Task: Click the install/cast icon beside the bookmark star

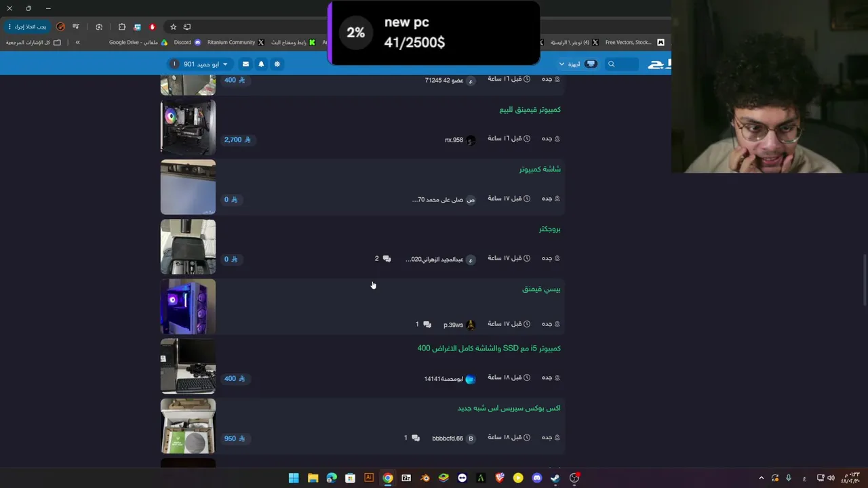Action: (x=186, y=26)
